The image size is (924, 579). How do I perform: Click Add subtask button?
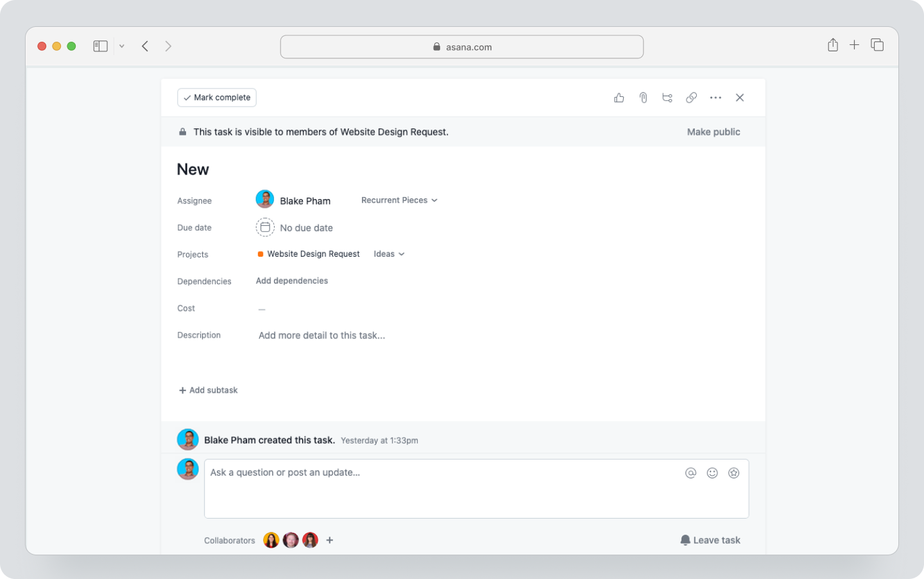coord(208,390)
